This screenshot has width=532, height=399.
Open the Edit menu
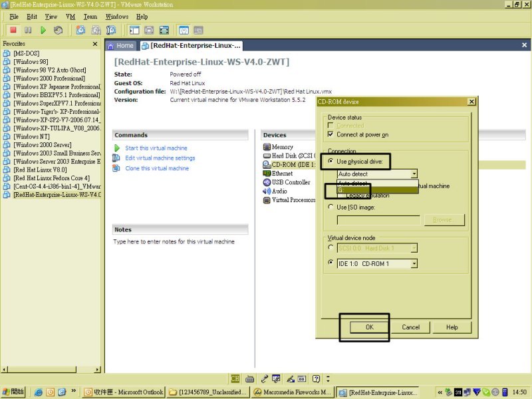[x=32, y=17]
